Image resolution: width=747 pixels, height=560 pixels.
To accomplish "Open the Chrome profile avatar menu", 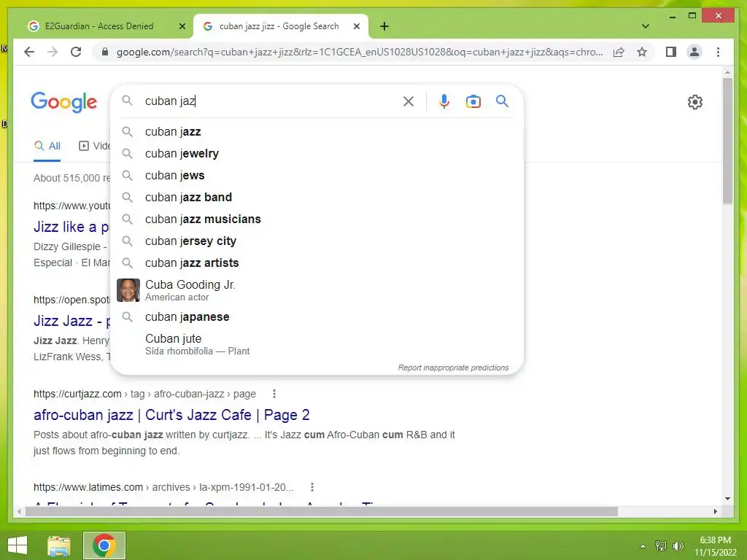I will tap(694, 52).
